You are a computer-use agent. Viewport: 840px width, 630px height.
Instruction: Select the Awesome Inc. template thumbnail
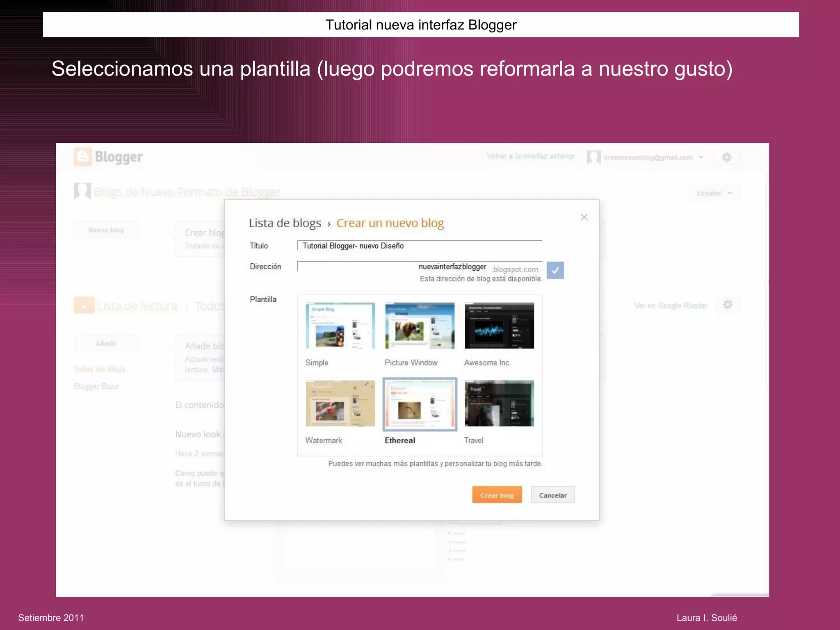point(499,326)
